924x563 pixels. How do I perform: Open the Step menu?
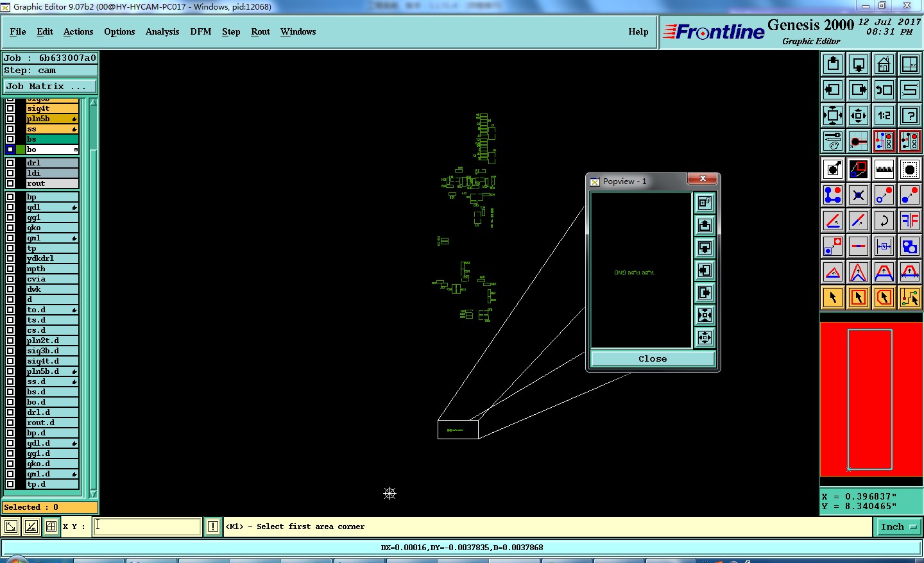click(231, 31)
